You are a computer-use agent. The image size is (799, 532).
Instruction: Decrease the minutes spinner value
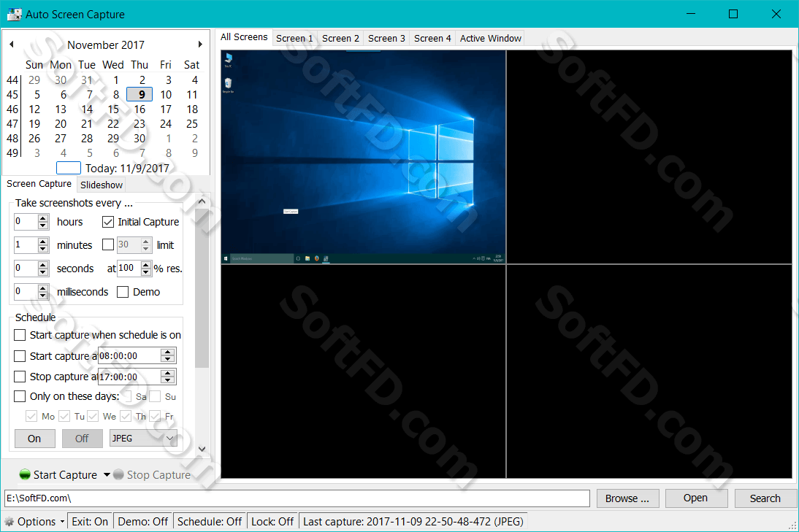(43, 248)
